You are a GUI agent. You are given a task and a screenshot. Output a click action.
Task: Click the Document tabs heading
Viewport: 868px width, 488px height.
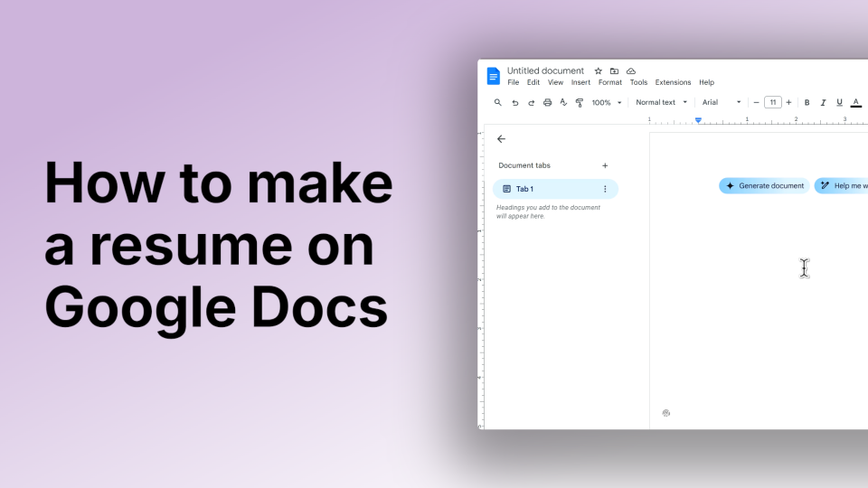pyautogui.click(x=524, y=165)
